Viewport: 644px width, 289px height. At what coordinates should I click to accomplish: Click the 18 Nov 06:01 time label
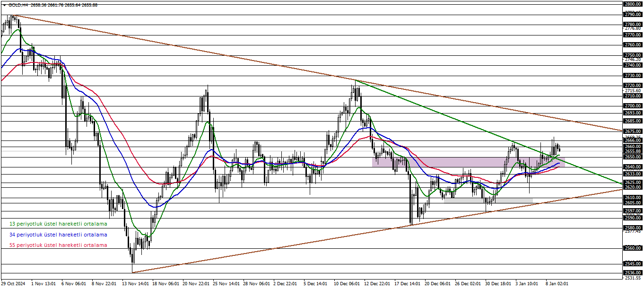point(165,284)
